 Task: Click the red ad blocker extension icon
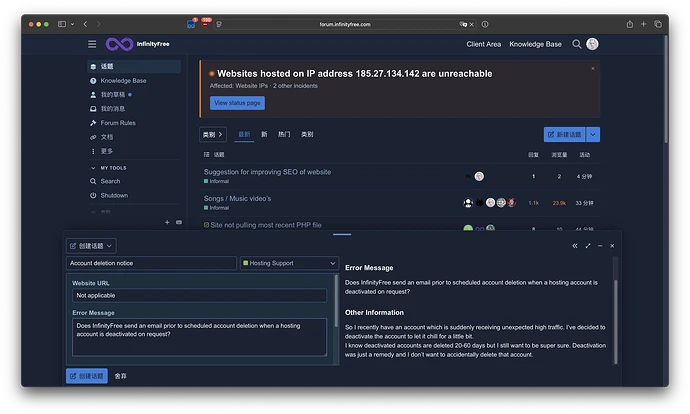click(x=206, y=23)
